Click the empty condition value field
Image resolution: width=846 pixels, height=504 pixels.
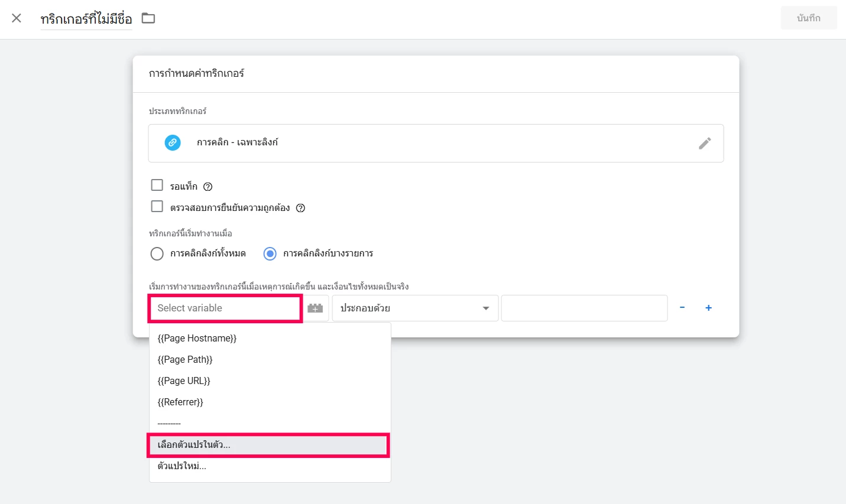(584, 308)
